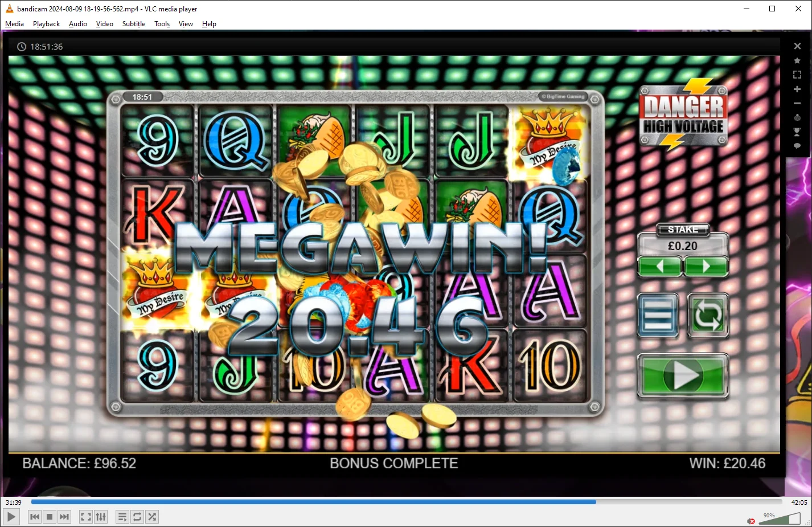Click the VLC cone icon in title bar
Image resolution: width=812 pixels, height=527 pixels.
[9, 9]
